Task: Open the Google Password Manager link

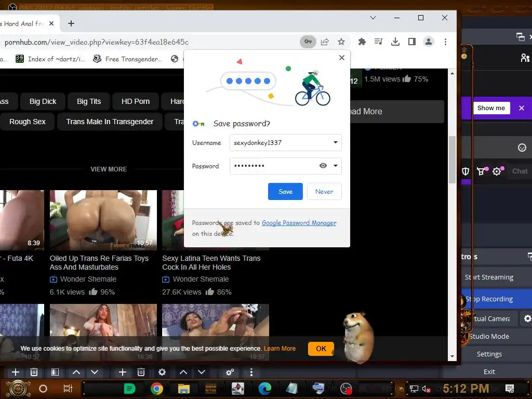Action: coord(299,223)
